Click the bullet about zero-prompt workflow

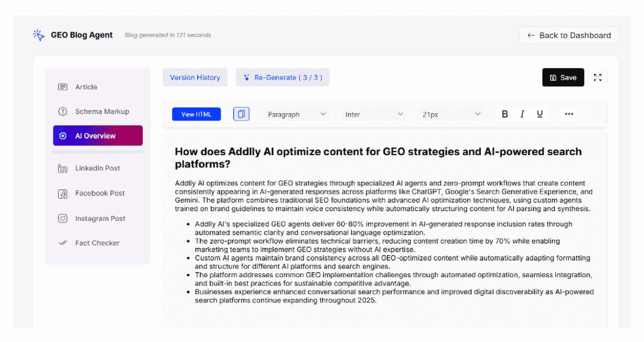pos(377,245)
